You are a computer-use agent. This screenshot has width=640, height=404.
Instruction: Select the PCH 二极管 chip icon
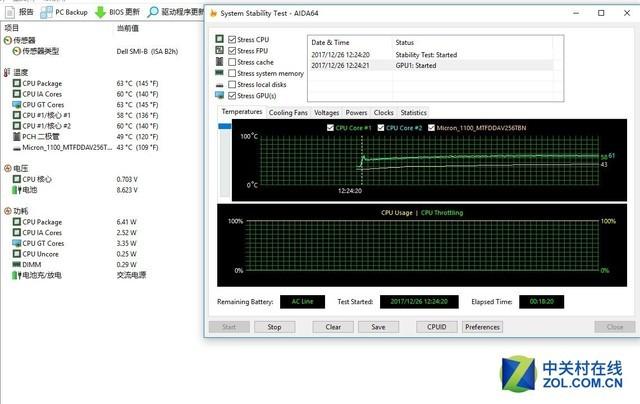point(17,137)
